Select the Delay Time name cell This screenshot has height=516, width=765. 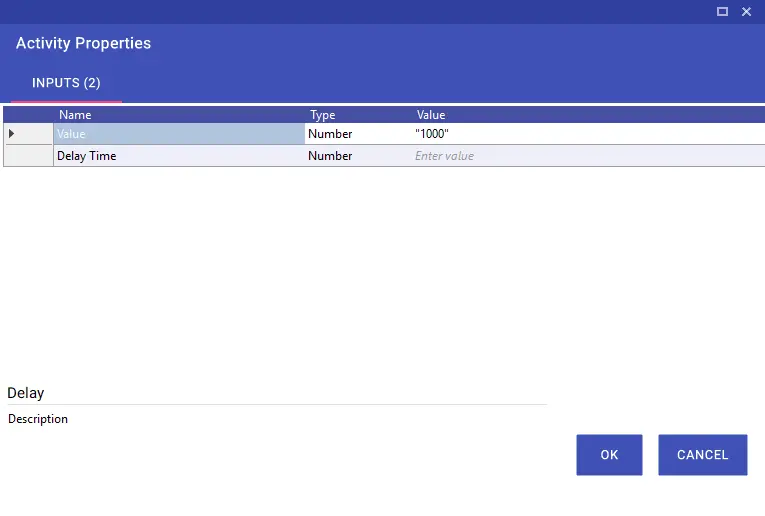[179, 156]
